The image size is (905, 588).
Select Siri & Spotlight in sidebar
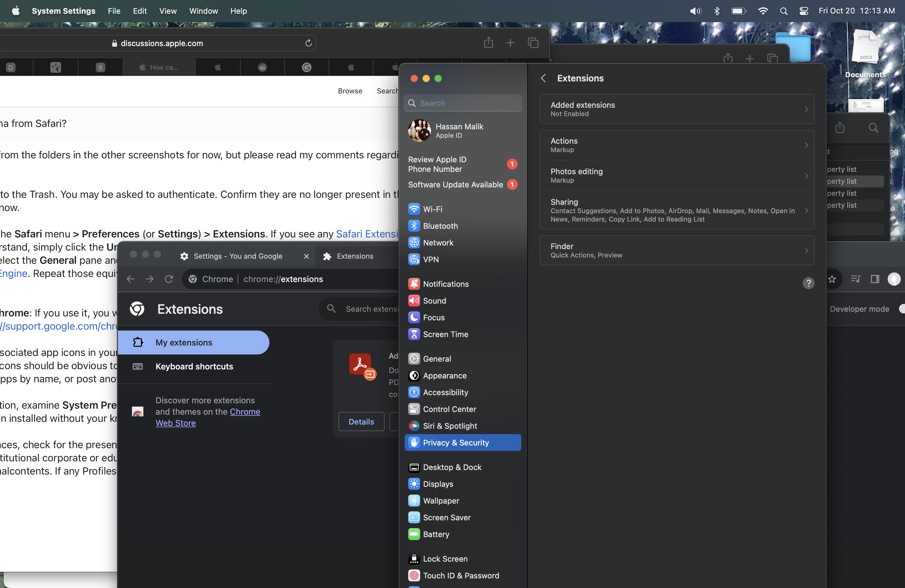[450, 426]
